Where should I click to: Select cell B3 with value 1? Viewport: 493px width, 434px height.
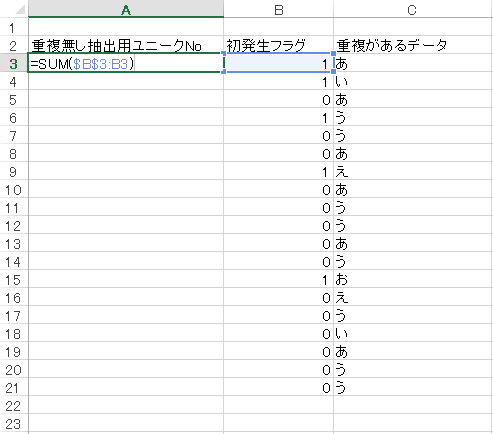278,63
